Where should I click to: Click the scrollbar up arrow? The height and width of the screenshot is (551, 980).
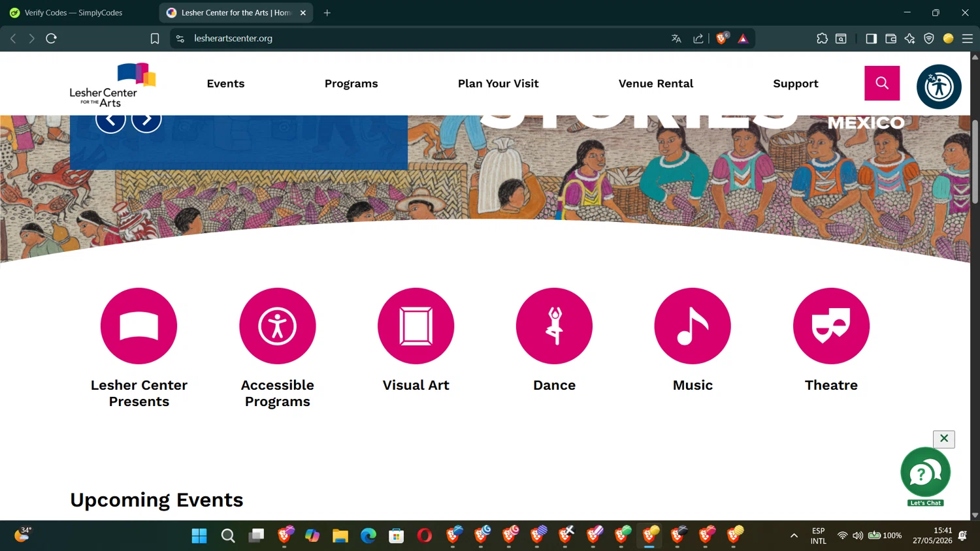click(975, 57)
